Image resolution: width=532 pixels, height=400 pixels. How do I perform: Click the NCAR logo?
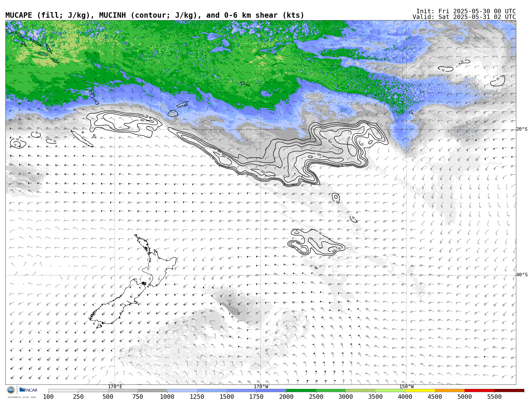tap(28, 390)
